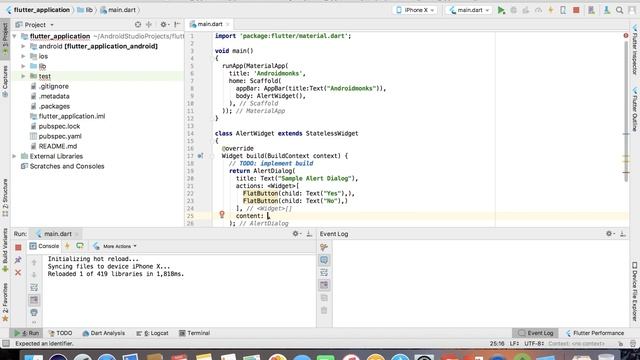Image resolution: width=640 pixels, height=360 pixels.
Task: Close the run session with the red X
Action: click(x=18, y=272)
